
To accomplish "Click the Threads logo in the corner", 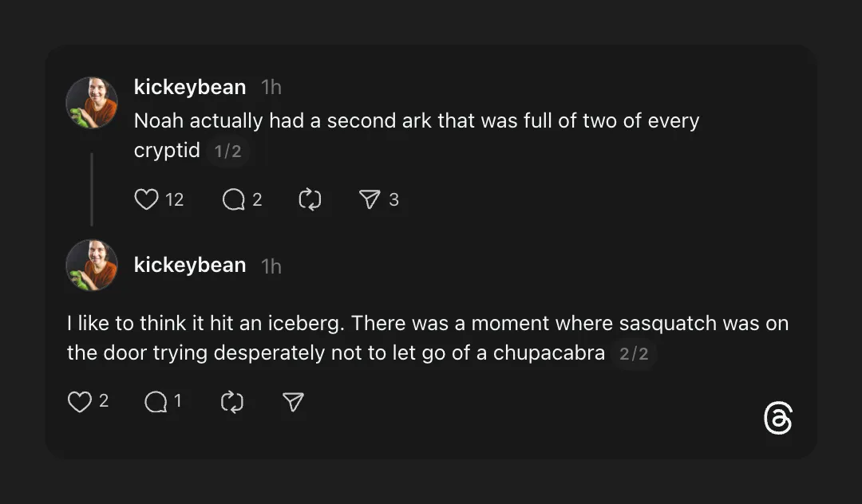I will pos(780,418).
